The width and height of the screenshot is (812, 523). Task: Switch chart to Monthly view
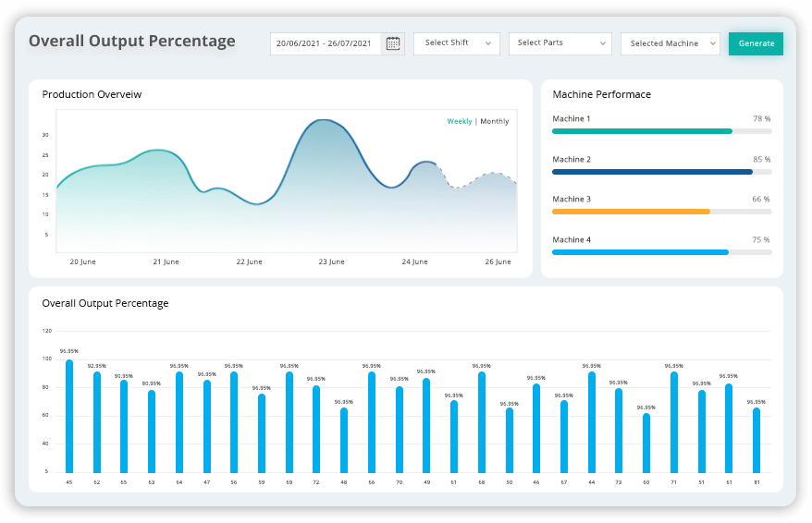pos(495,121)
